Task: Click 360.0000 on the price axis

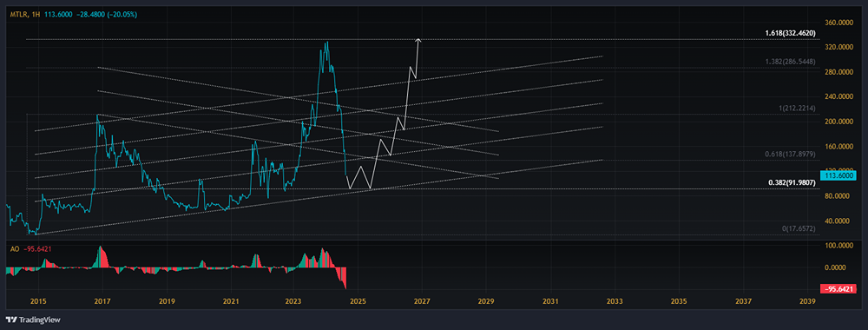Action: click(x=839, y=23)
